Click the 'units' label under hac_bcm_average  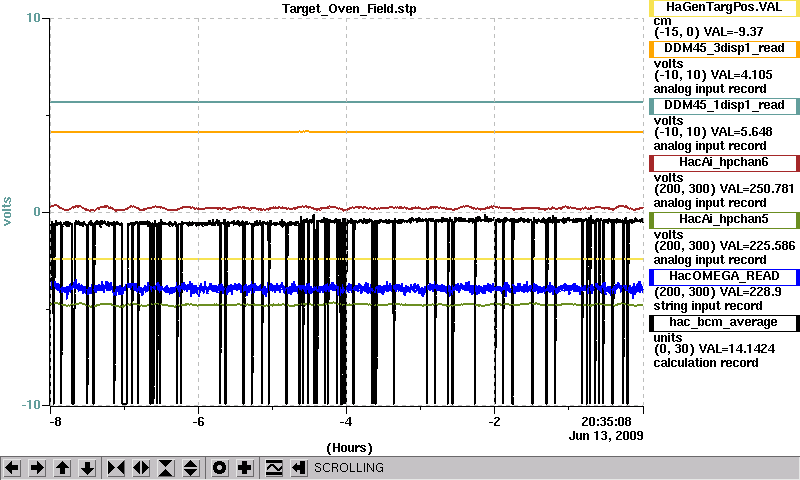click(x=668, y=338)
